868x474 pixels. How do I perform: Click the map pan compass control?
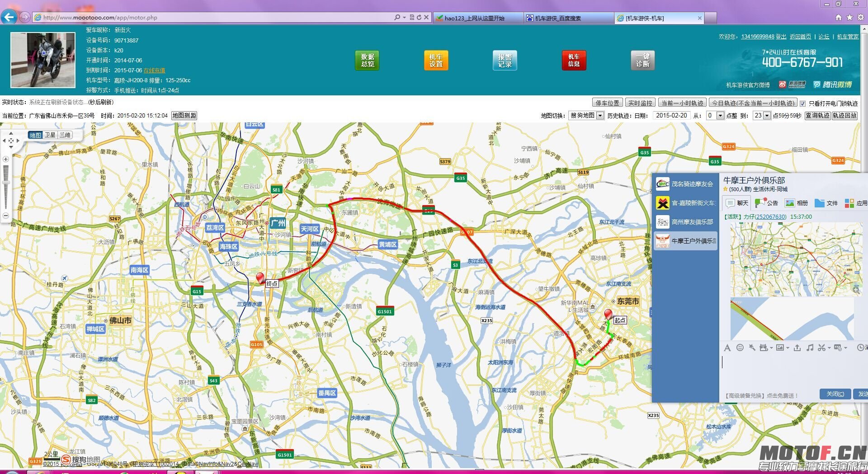[x=11, y=141]
